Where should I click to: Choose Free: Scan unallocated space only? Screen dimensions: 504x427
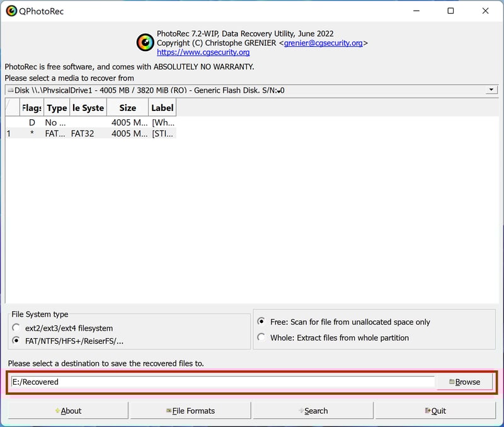click(261, 322)
